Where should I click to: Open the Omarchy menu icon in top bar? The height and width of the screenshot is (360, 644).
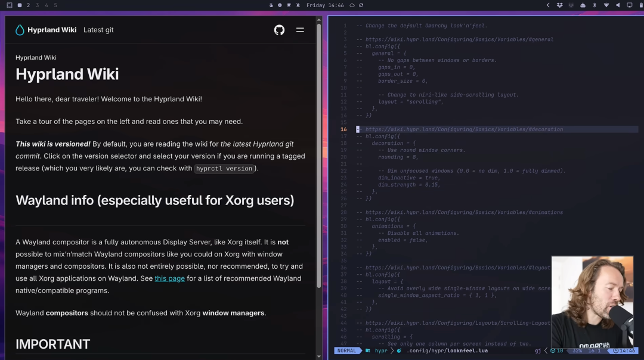10,5
